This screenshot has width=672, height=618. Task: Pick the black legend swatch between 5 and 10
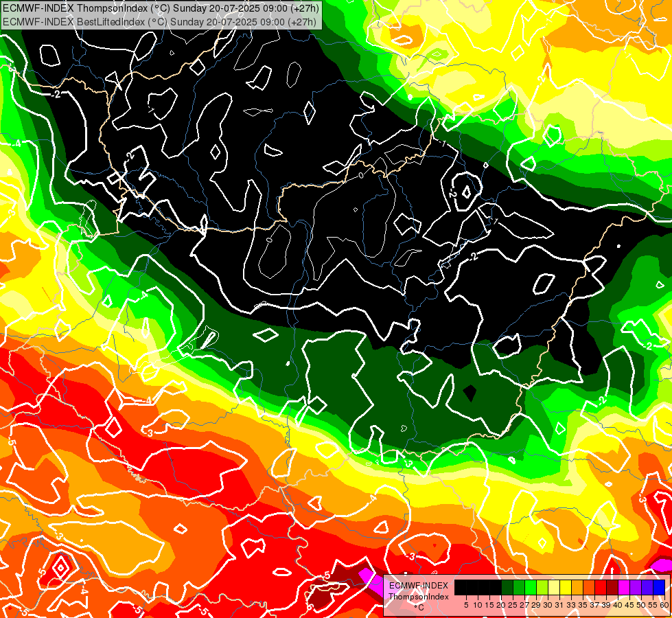(x=472, y=588)
